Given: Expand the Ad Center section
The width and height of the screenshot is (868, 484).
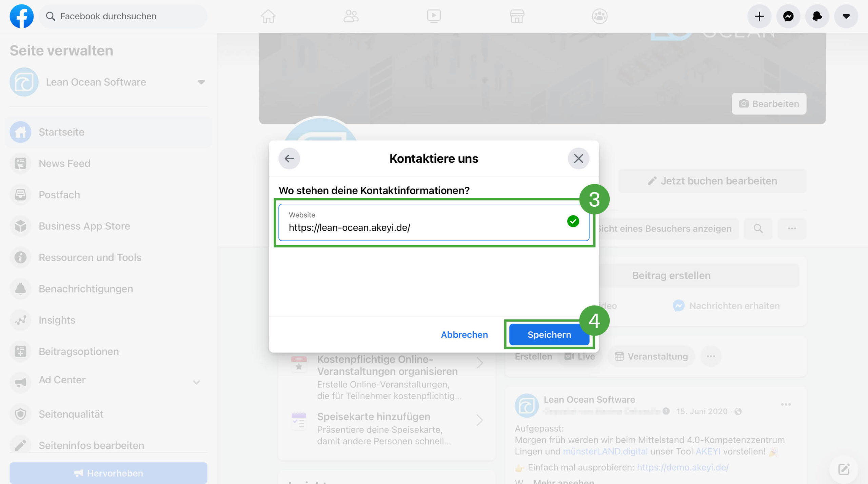Looking at the screenshot, I should click(x=196, y=382).
